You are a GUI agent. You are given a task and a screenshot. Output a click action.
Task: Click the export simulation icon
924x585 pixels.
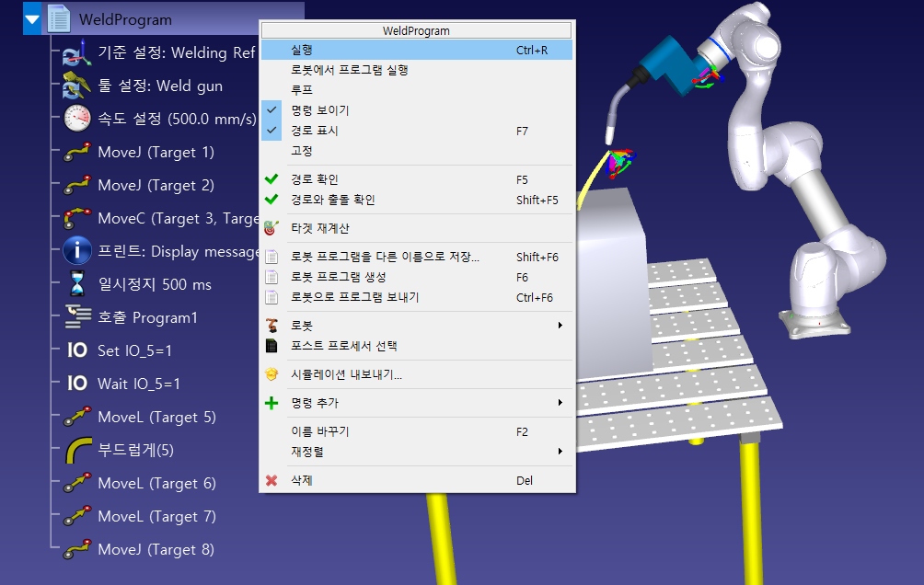pyautogui.click(x=271, y=374)
